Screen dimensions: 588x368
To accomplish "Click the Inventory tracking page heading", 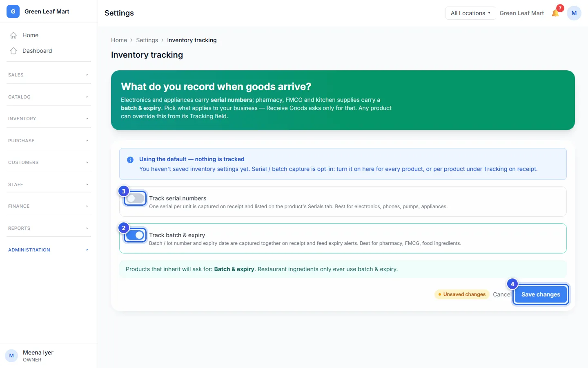I will click(147, 55).
